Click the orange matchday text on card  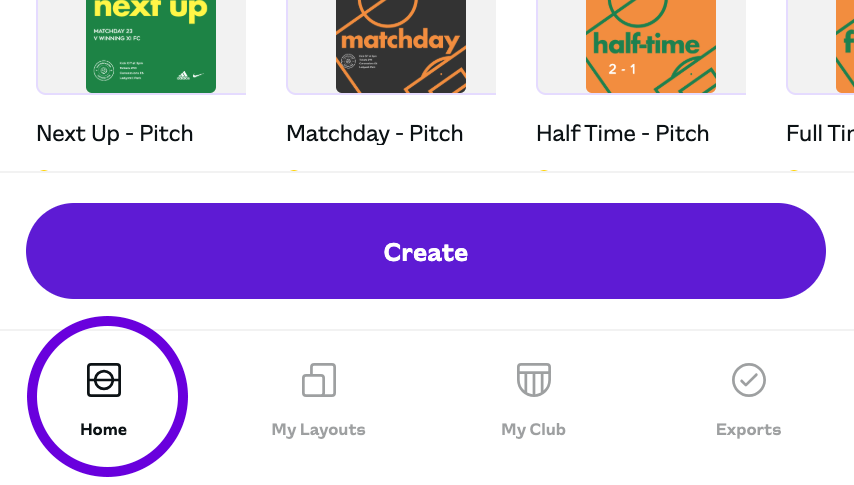pos(400,41)
